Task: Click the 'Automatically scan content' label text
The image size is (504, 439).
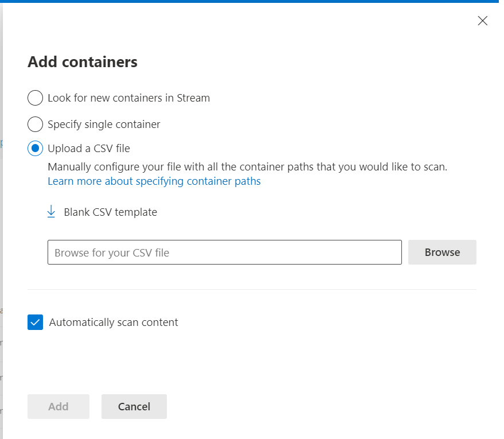Action: point(114,323)
